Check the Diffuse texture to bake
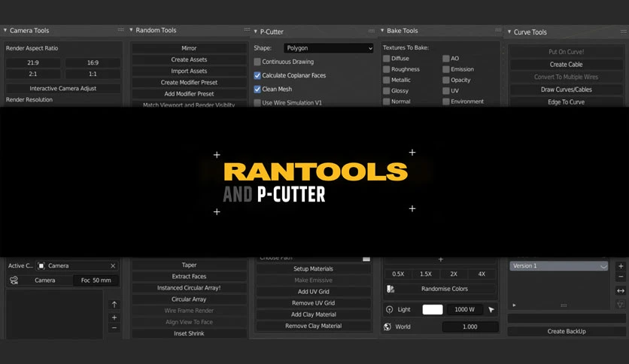This screenshot has width=629, height=364. 386,59
